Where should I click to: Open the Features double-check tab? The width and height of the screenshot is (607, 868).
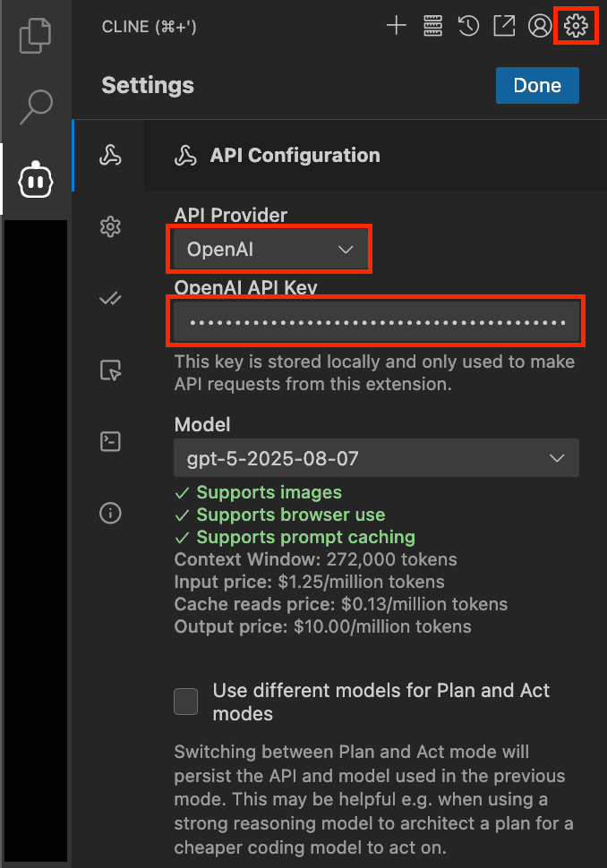click(110, 299)
